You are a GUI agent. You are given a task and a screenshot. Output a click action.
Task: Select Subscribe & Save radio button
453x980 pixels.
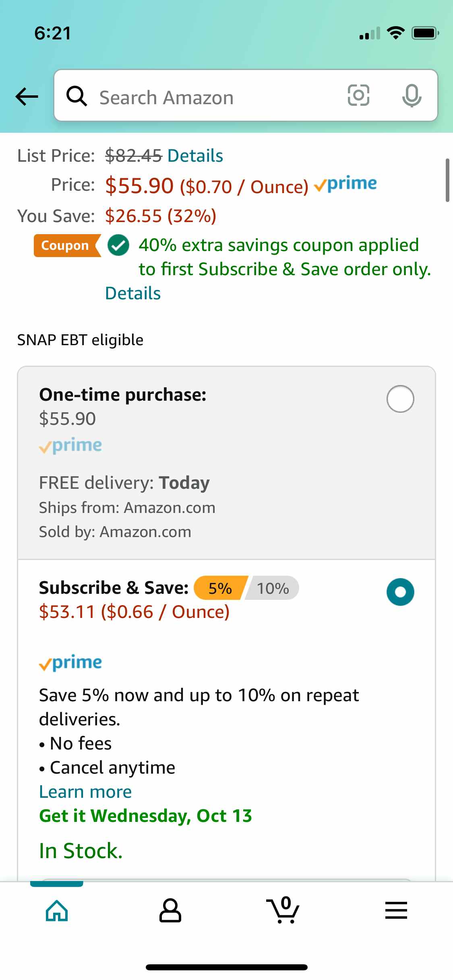(x=400, y=592)
